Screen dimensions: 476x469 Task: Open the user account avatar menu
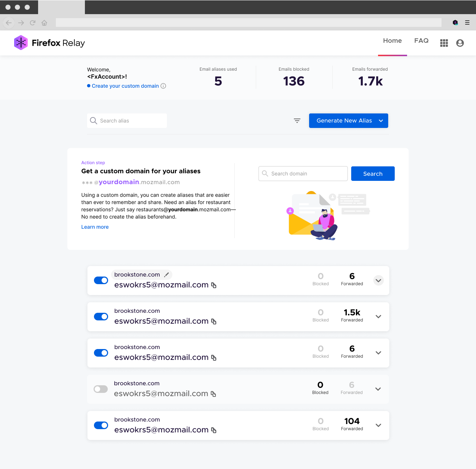coord(460,43)
